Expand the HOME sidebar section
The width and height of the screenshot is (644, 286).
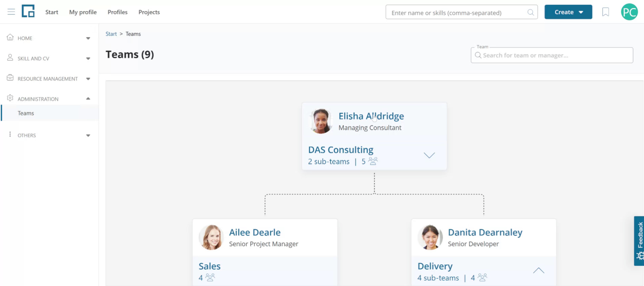pyautogui.click(x=88, y=38)
